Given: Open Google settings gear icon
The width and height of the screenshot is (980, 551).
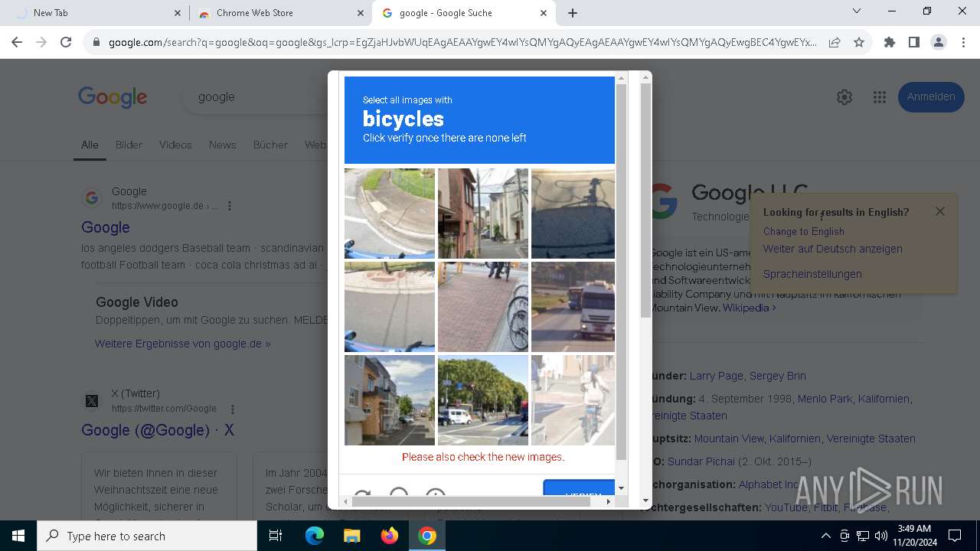Looking at the screenshot, I should (844, 97).
